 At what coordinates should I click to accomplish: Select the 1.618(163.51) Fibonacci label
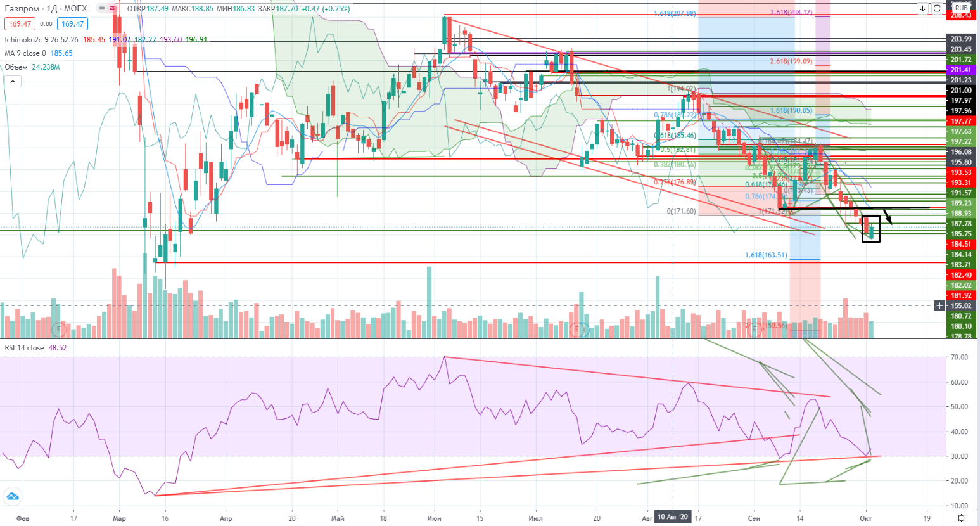tap(766, 255)
